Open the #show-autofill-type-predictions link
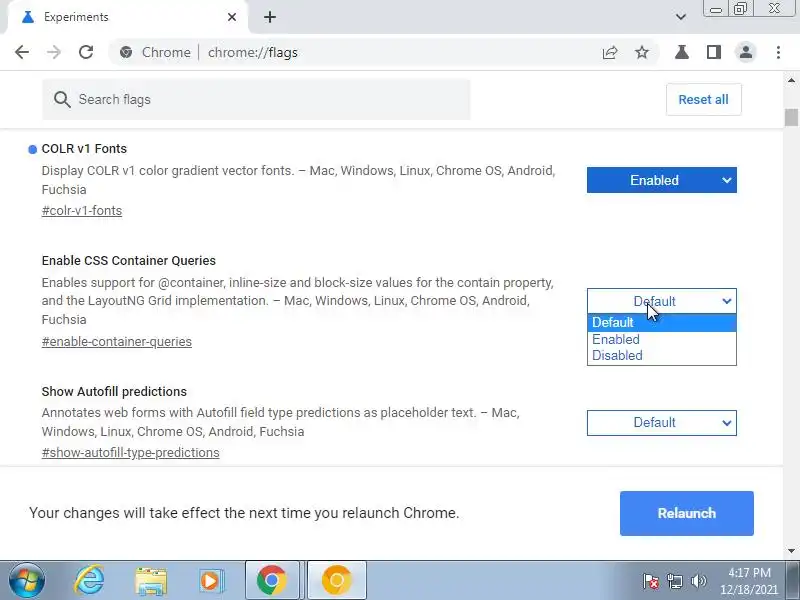Screen dimensions: 800x600 (131, 453)
